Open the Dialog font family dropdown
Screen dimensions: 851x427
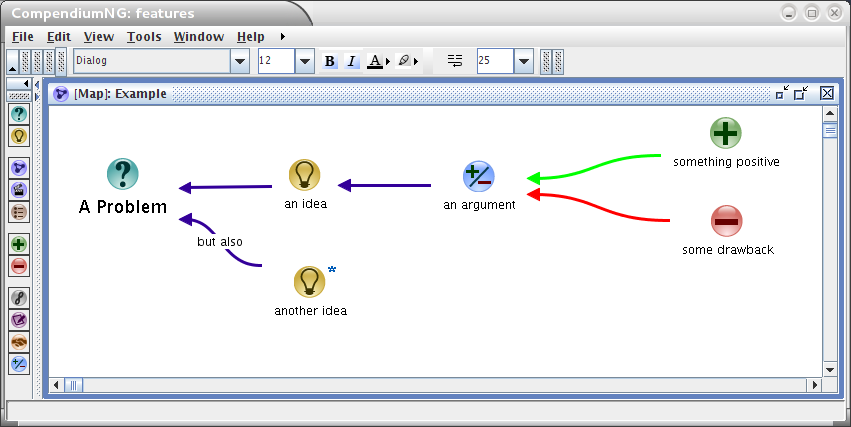[x=240, y=61]
